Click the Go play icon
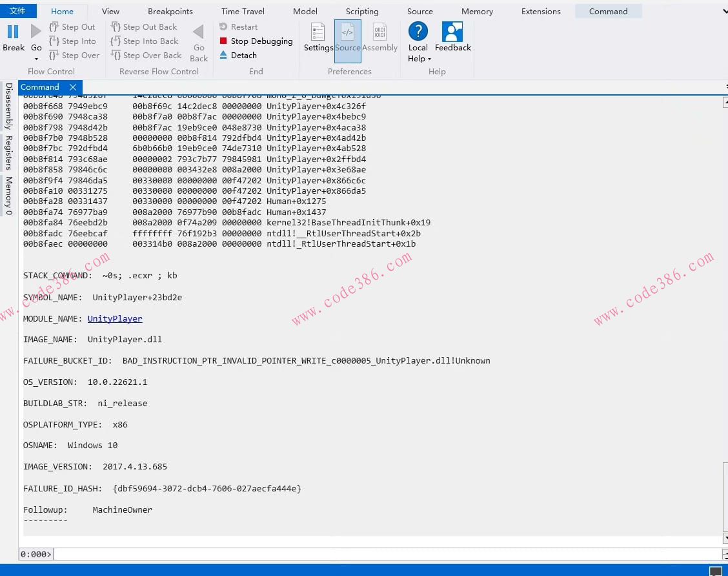The width and height of the screenshot is (728, 576). click(35, 32)
